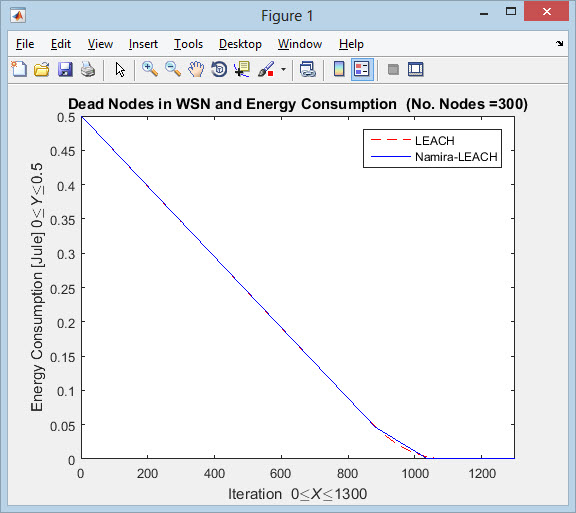Open the Insert menu
This screenshot has height=513, width=576.
point(143,44)
